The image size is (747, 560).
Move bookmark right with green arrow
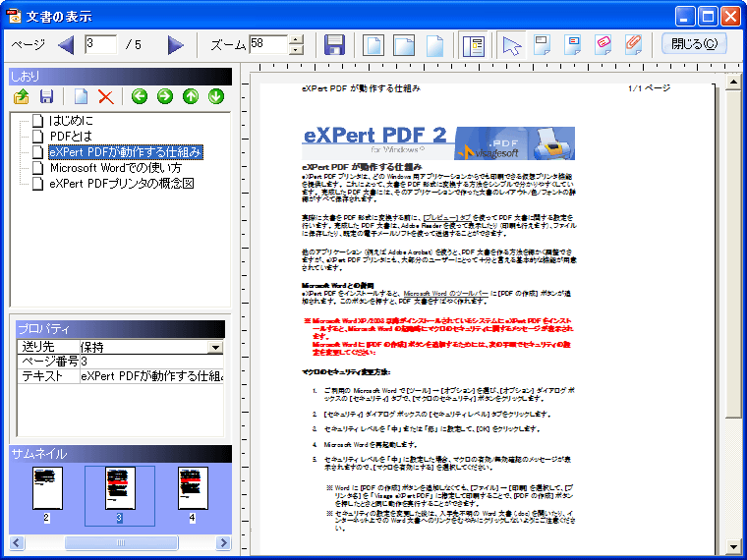pos(165,96)
